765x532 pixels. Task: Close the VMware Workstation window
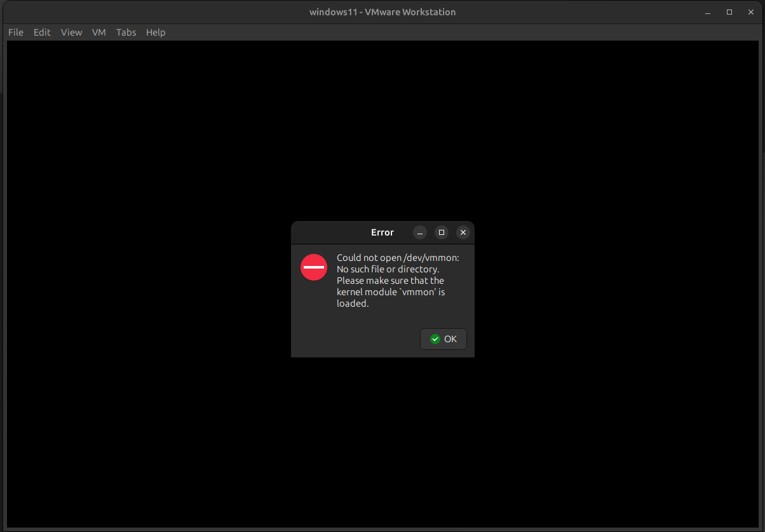click(751, 12)
